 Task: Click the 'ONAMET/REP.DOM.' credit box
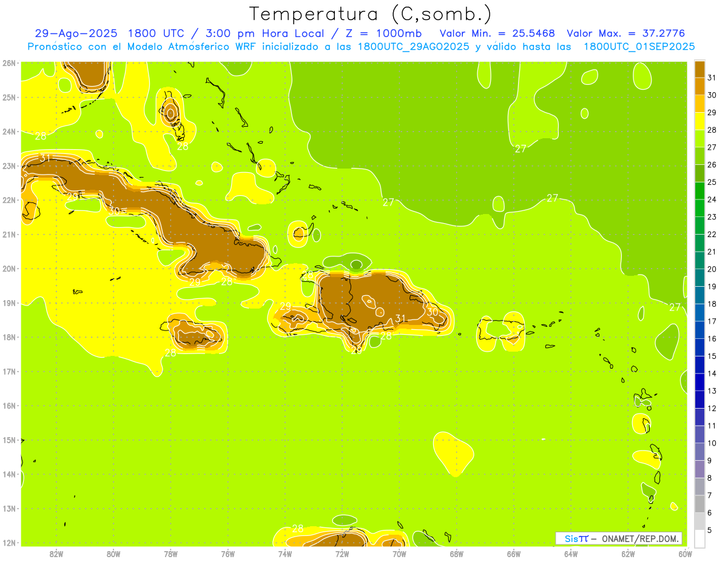pyautogui.click(x=619, y=538)
